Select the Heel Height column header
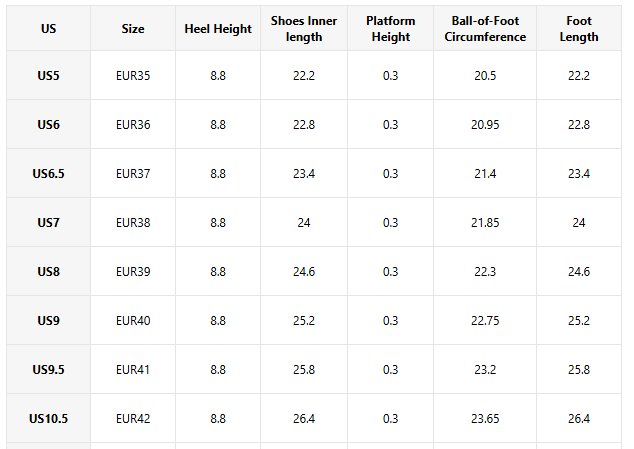 point(218,29)
